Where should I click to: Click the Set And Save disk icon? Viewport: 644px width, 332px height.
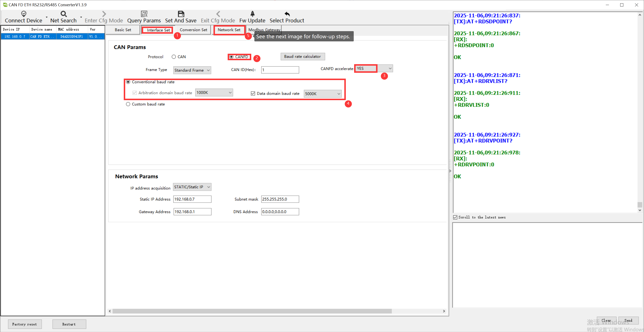pos(181,14)
